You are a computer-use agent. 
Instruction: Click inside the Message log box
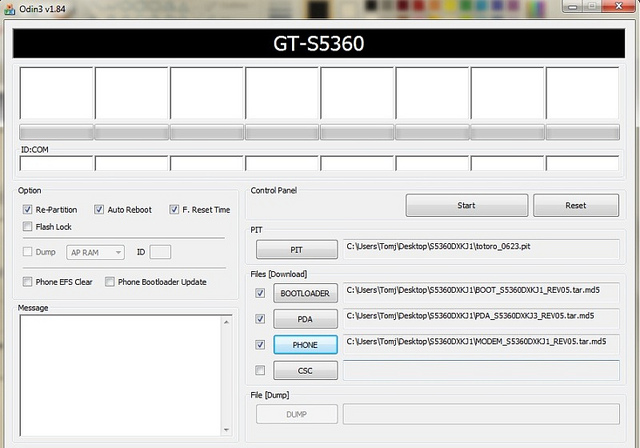[120, 375]
